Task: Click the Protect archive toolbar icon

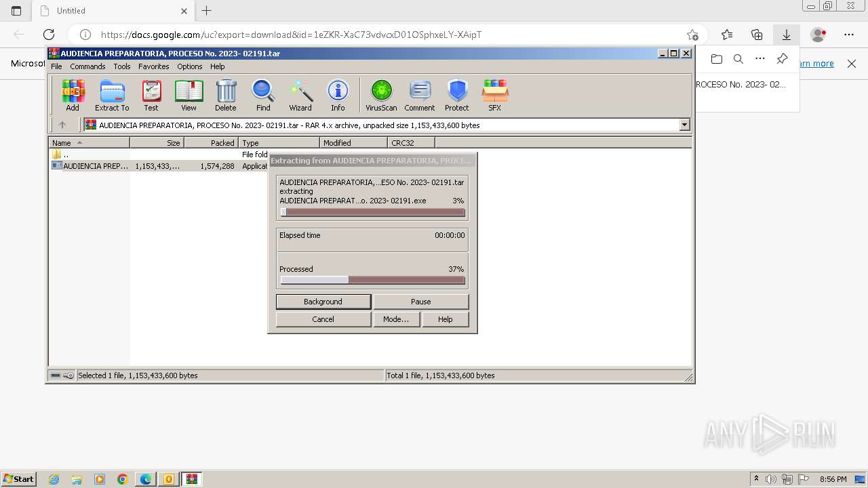Action: (457, 95)
